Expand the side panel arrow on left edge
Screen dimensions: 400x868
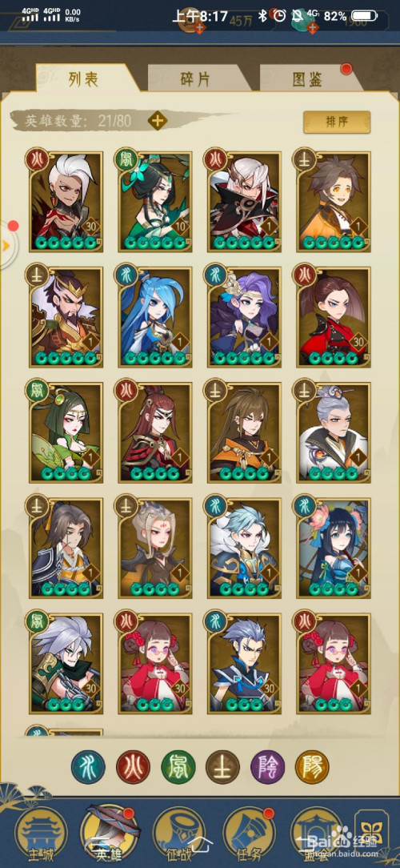[x=6, y=245]
